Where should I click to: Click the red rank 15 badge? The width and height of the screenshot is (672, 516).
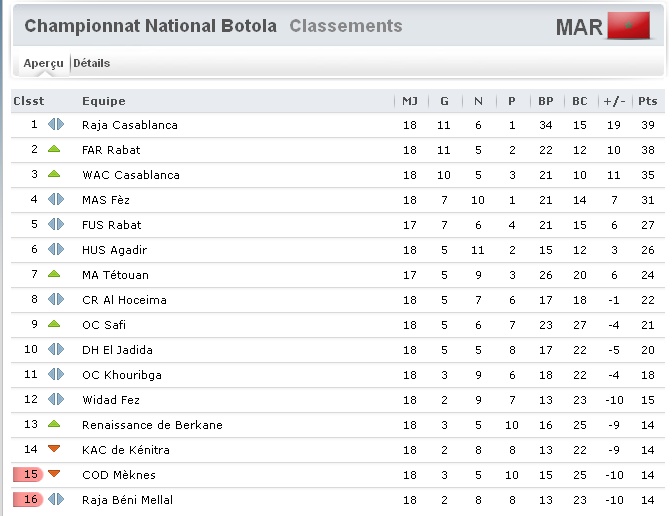[28, 474]
